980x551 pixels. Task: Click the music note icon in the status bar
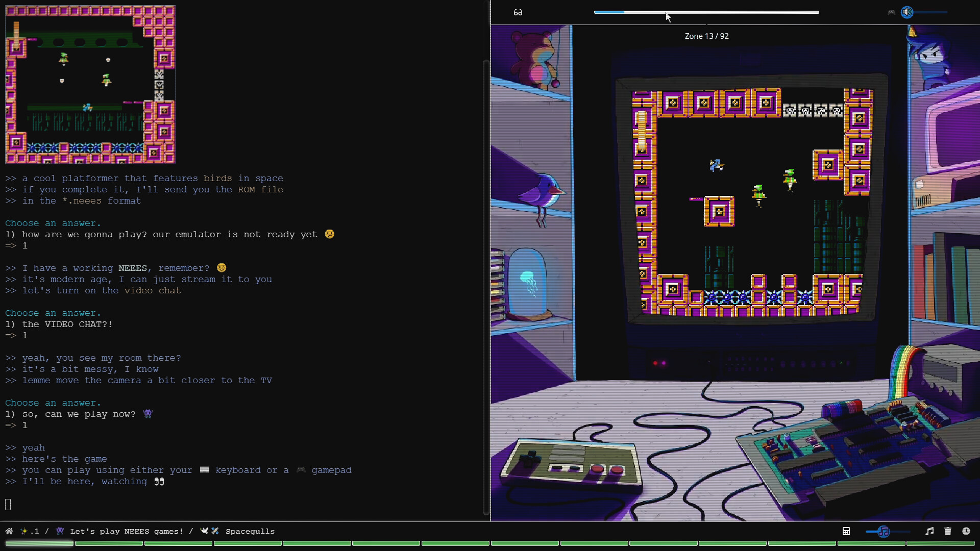929,531
